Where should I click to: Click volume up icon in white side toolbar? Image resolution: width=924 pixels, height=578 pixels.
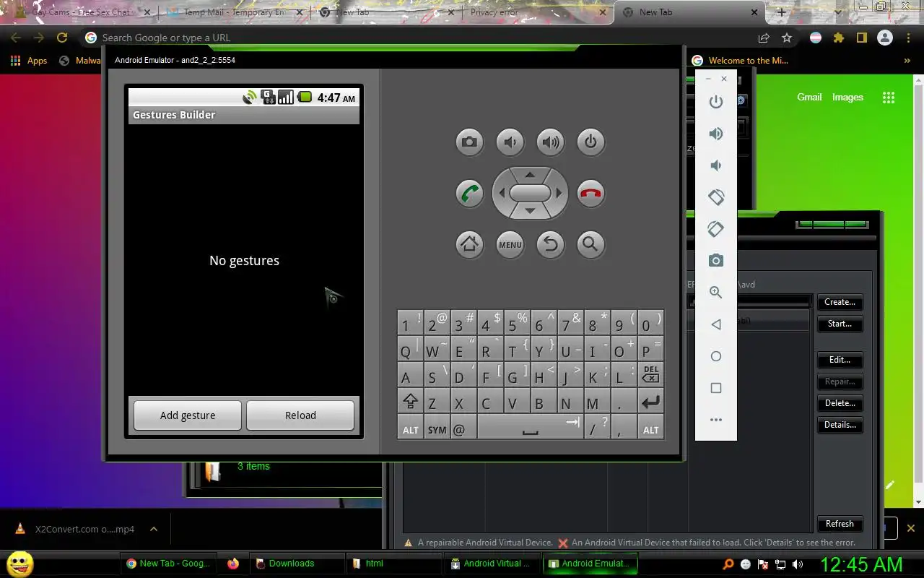pos(716,134)
